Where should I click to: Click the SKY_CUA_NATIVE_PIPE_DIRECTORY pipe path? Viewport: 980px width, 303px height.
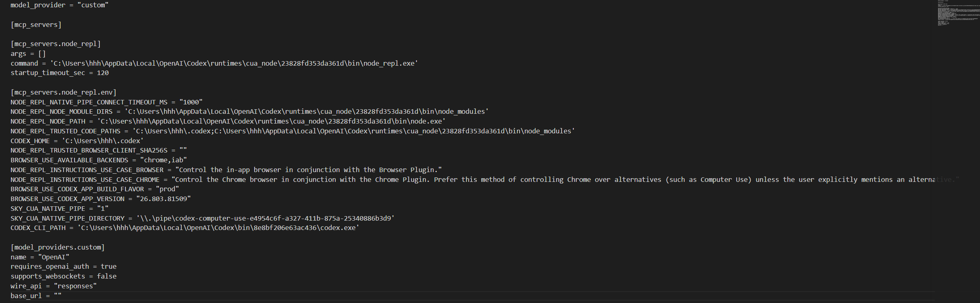[265, 219]
